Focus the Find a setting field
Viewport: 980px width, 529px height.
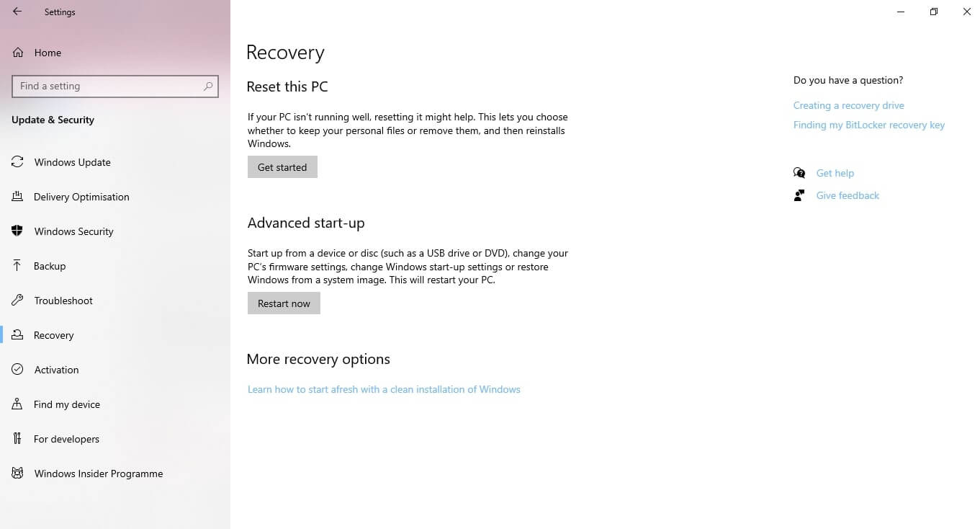pos(115,86)
